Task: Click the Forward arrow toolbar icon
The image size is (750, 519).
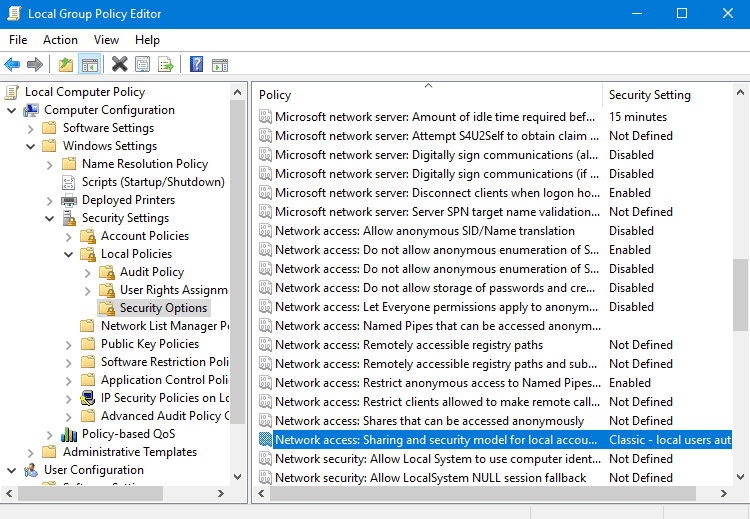Action: click(35, 64)
